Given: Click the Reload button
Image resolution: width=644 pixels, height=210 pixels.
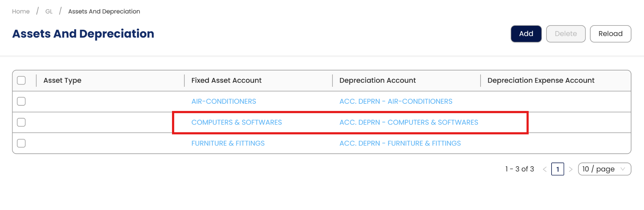Looking at the screenshot, I should (610, 34).
